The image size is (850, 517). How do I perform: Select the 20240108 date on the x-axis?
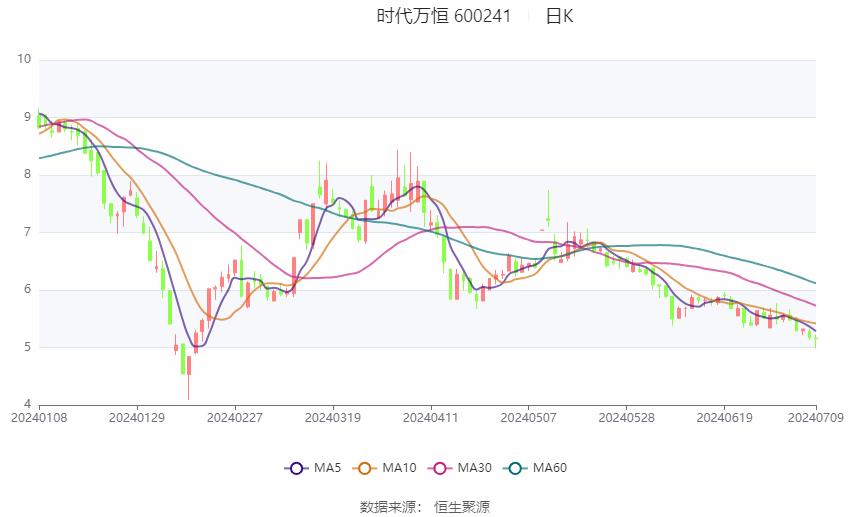point(38,416)
